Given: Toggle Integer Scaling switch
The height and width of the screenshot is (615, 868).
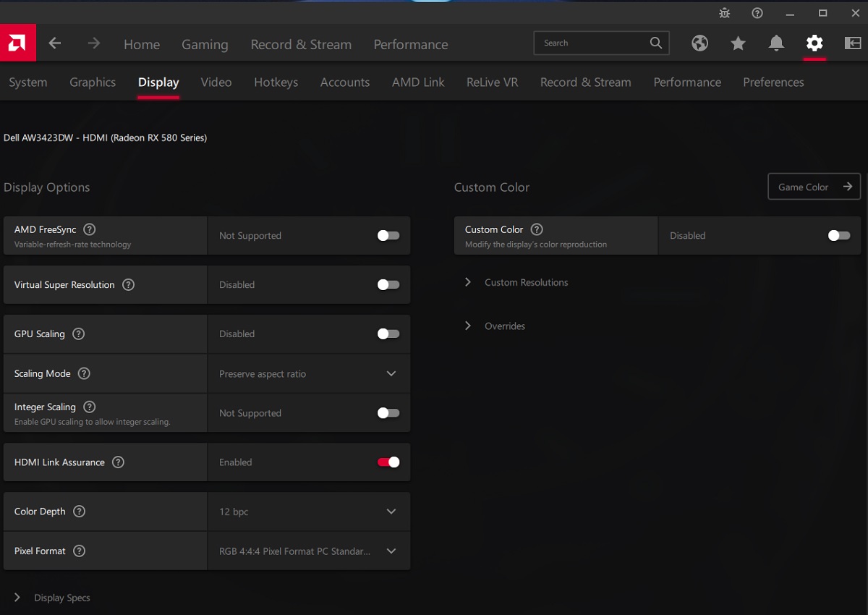Looking at the screenshot, I should pos(388,413).
